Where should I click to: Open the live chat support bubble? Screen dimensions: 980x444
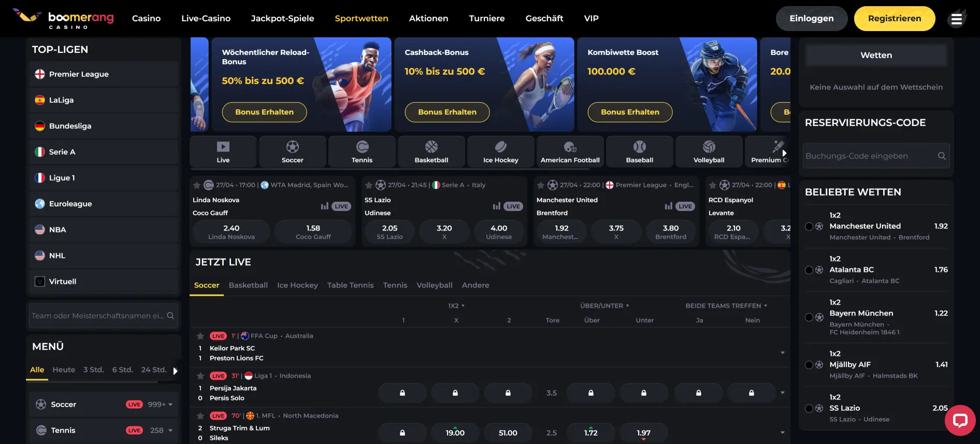pos(960,420)
